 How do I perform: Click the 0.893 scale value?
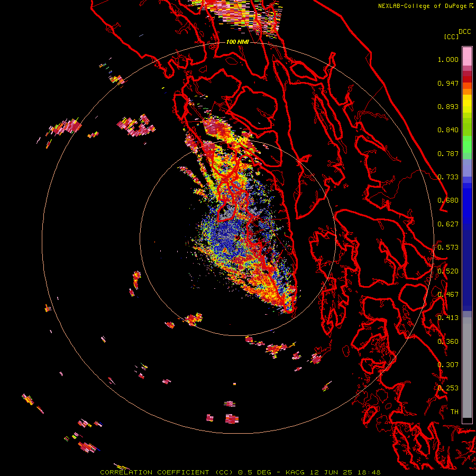(x=448, y=106)
